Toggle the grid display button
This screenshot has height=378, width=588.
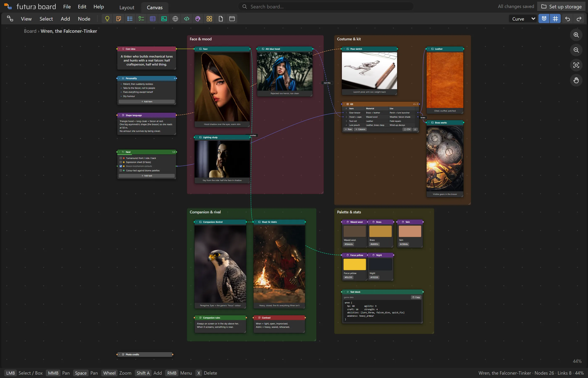[555, 19]
